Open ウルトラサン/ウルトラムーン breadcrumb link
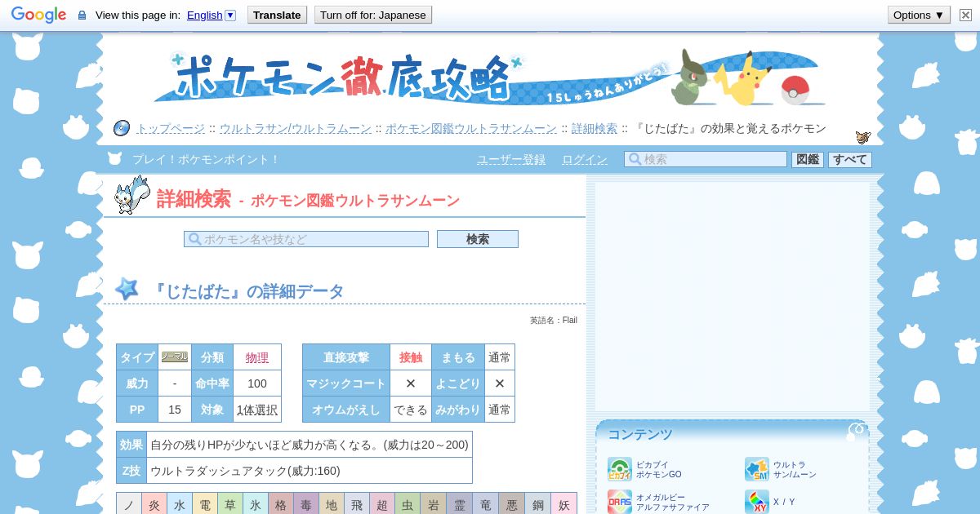Viewport: 980px width, 514px height. pos(295,128)
